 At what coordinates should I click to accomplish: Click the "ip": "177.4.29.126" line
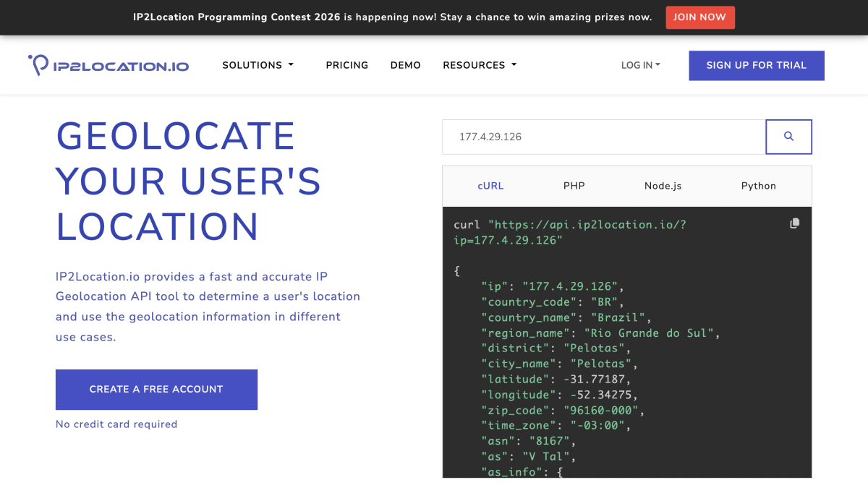pos(553,286)
